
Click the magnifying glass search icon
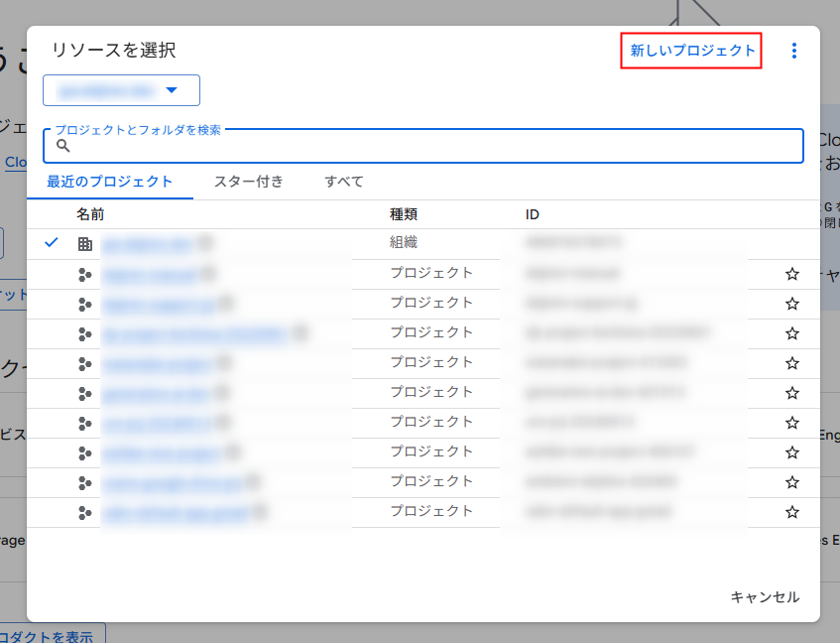63,146
